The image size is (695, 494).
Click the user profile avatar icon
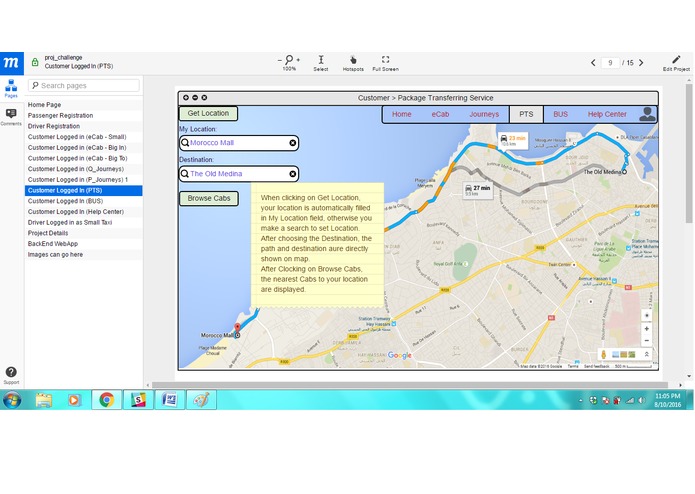tap(647, 114)
